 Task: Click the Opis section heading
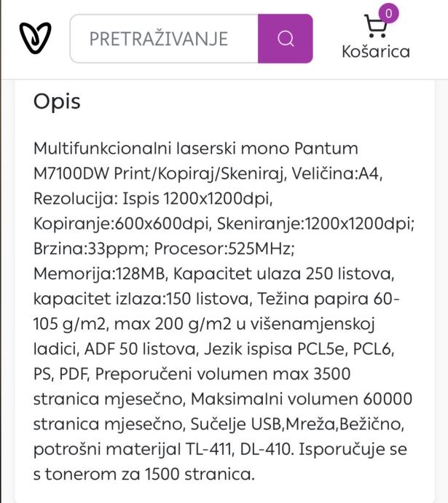click(57, 101)
